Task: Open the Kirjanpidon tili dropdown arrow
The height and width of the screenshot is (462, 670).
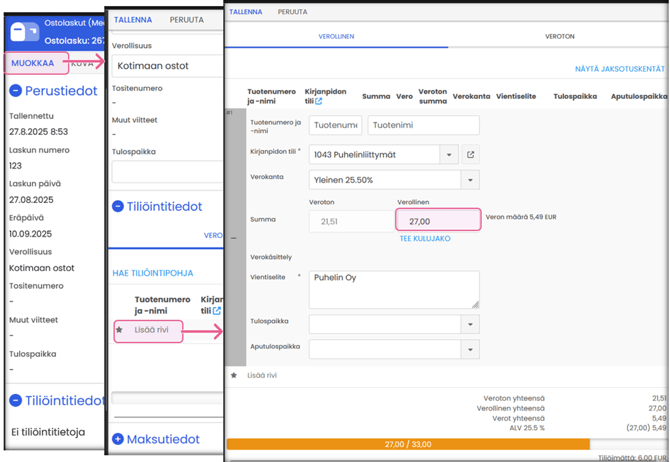Action: pyautogui.click(x=449, y=155)
